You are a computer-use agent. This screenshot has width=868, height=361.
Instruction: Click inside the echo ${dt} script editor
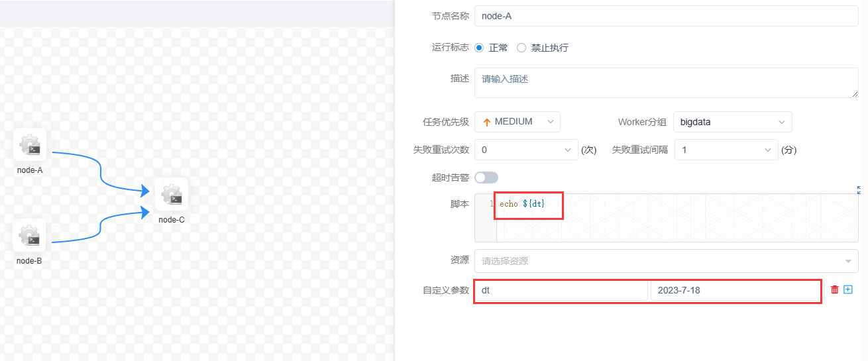tap(676, 217)
